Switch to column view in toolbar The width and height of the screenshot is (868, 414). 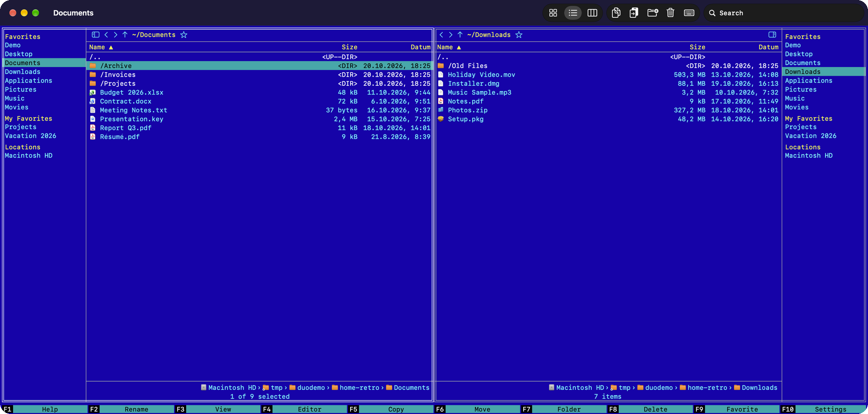pyautogui.click(x=592, y=13)
